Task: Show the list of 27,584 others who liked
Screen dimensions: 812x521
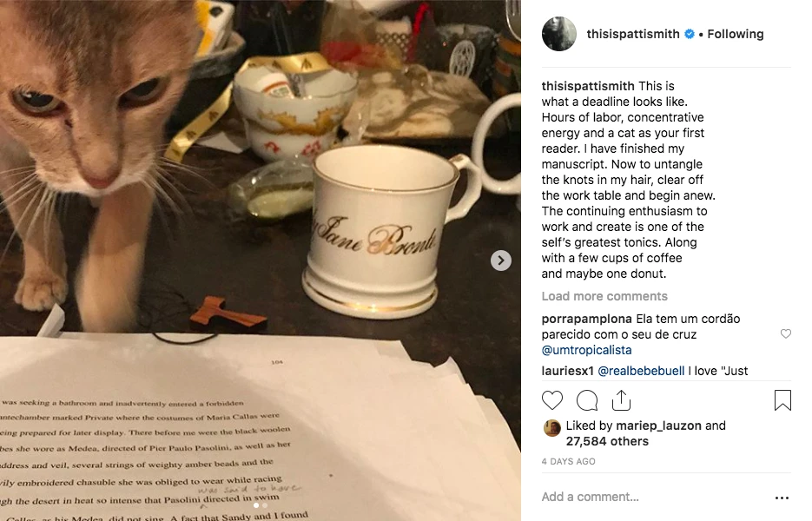Action: [x=607, y=441]
